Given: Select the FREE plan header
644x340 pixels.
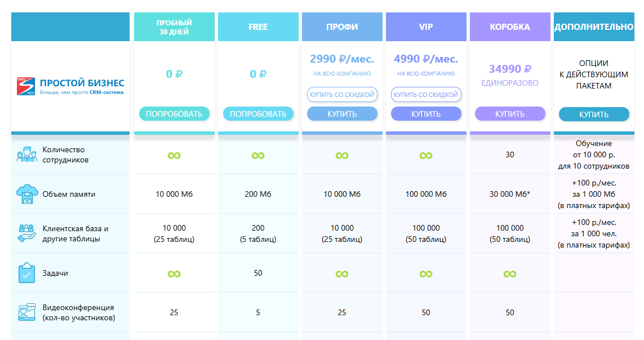Looking at the screenshot, I should [x=258, y=27].
